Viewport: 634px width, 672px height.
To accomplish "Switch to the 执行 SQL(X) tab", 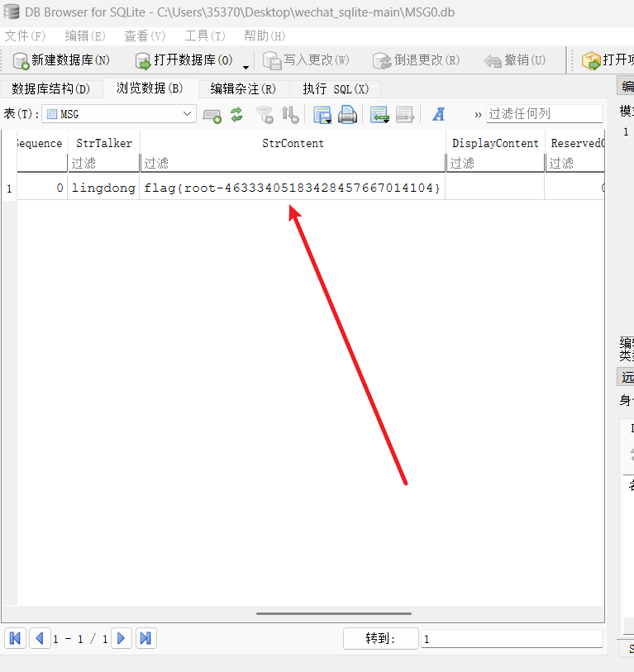I will 335,88.
